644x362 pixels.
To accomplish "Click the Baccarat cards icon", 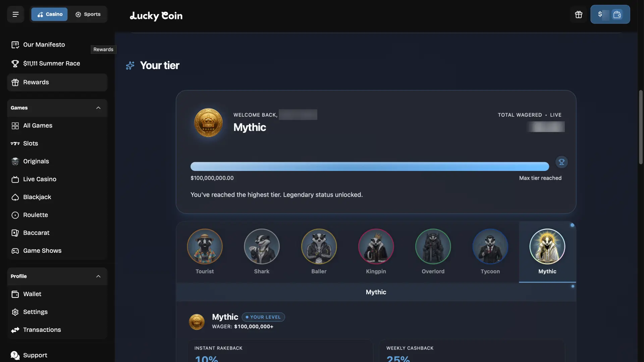I will click(15, 233).
